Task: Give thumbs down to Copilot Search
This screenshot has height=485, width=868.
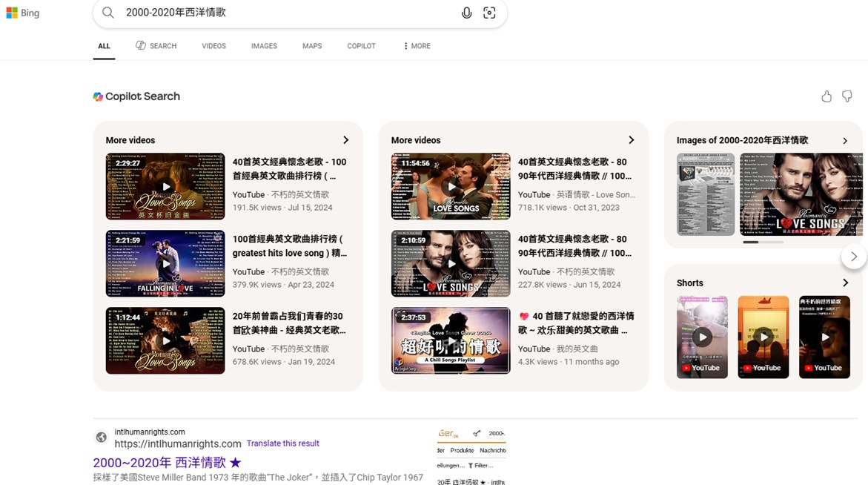Action: click(847, 96)
